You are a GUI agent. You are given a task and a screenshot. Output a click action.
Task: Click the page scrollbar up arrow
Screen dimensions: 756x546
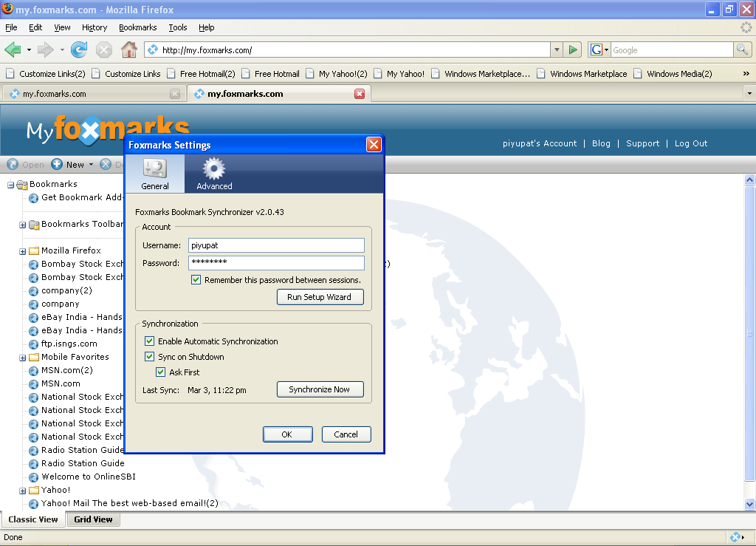coord(749,180)
